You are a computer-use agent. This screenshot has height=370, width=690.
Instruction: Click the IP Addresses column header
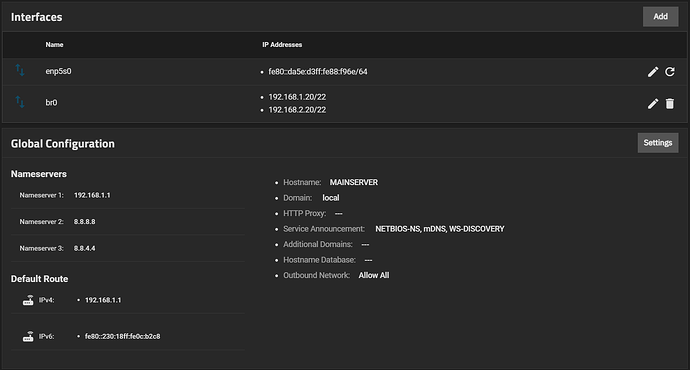pos(282,45)
